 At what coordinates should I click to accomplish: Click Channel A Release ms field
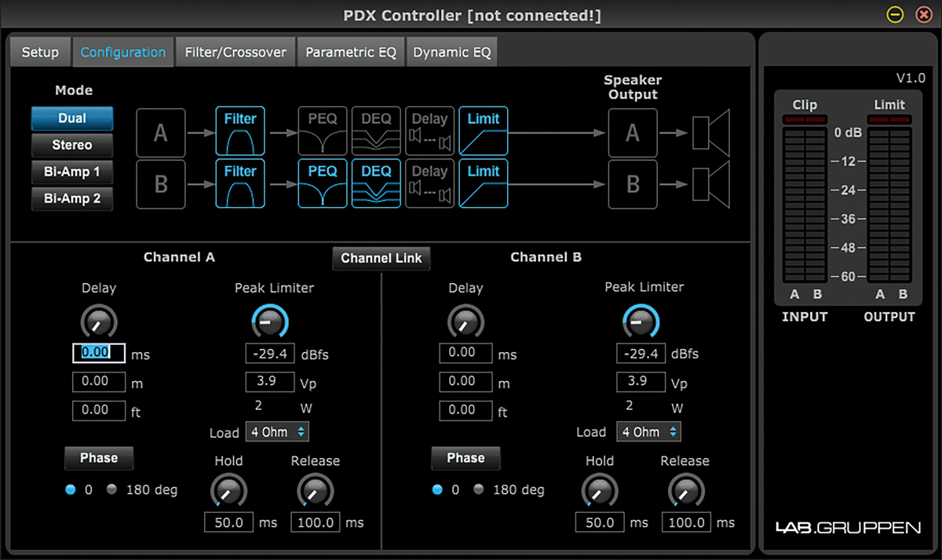click(x=316, y=522)
